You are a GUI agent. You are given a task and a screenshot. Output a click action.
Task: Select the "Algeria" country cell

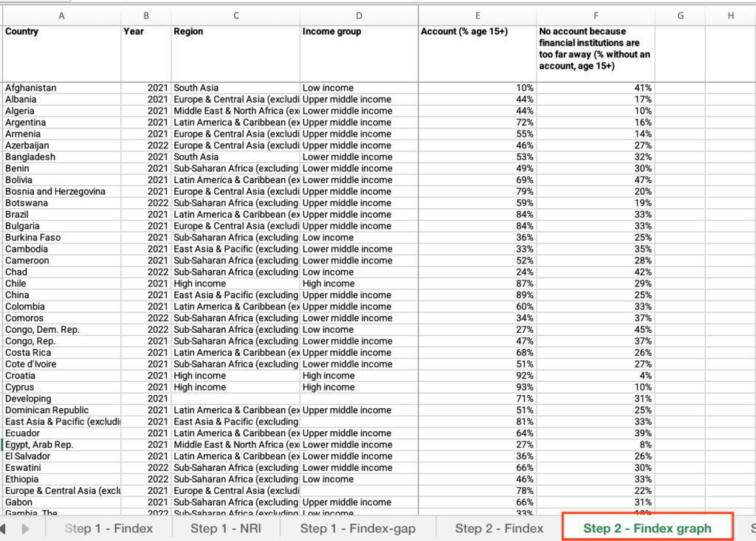pyautogui.click(x=62, y=111)
